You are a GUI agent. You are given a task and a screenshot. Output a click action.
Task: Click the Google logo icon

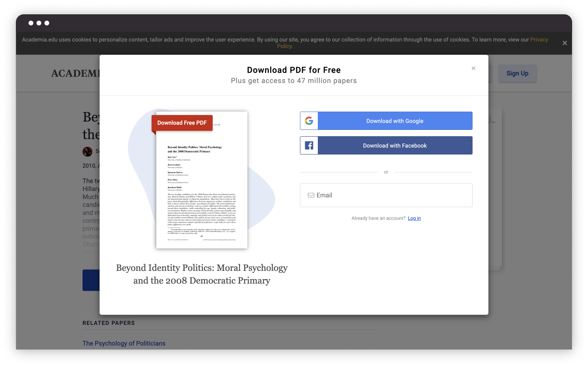[309, 121]
